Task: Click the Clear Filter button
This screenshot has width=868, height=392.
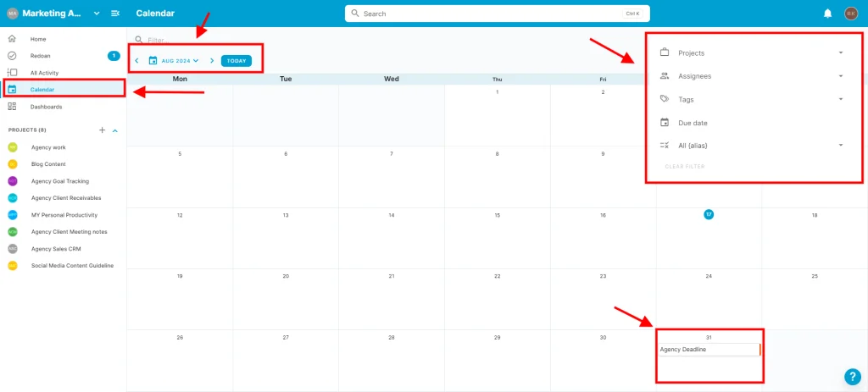Action: [x=685, y=166]
